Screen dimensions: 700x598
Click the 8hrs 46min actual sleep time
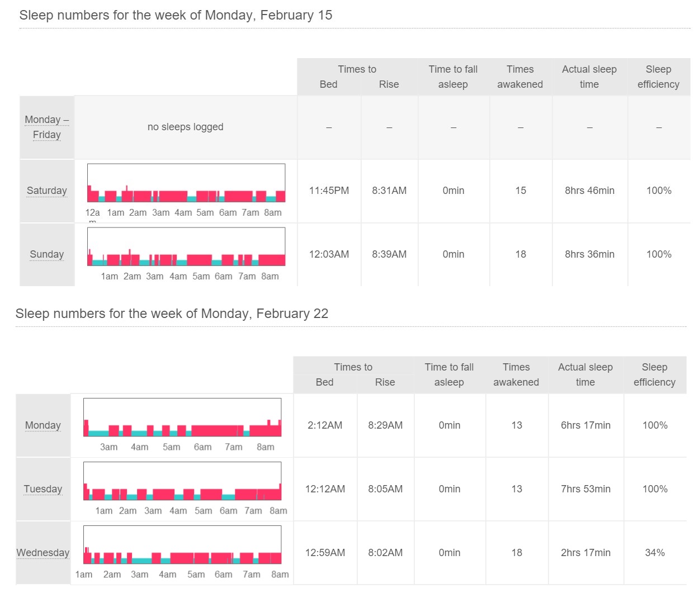[x=589, y=191]
